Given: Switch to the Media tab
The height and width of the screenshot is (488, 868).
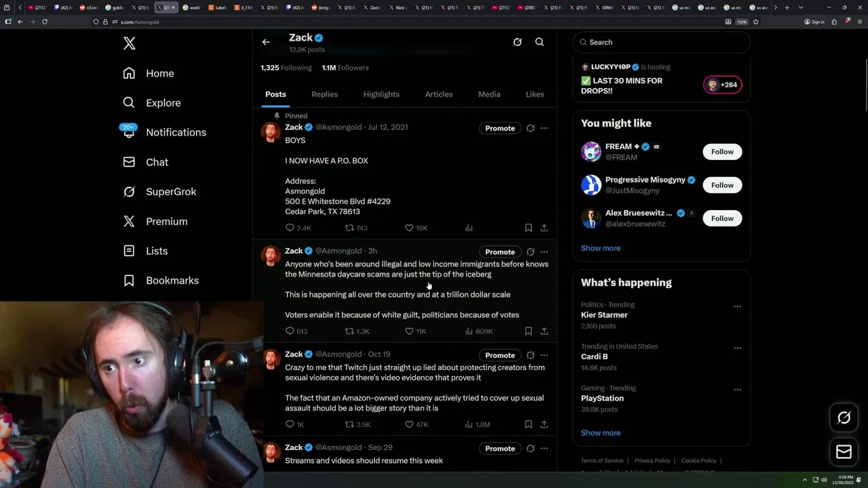Looking at the screenshot, I should click(489, 94).
